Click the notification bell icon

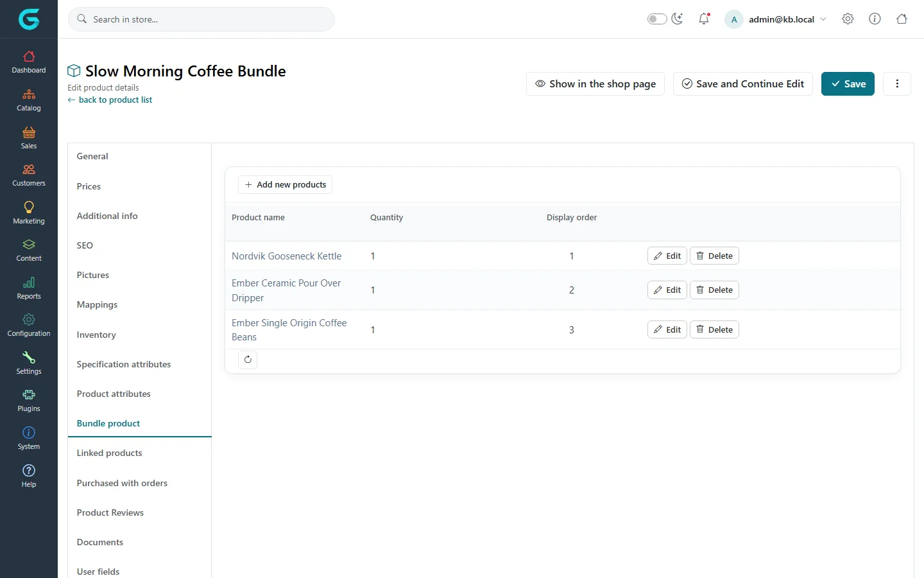click(704, 19)
